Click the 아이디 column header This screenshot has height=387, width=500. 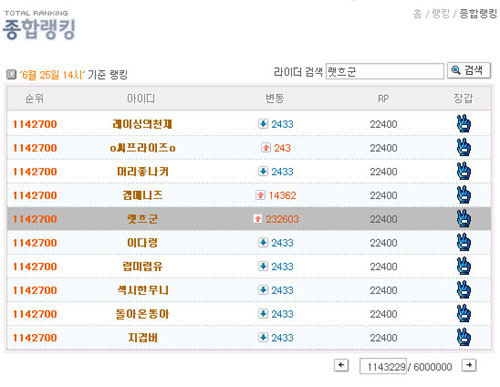tap(141, 98)
